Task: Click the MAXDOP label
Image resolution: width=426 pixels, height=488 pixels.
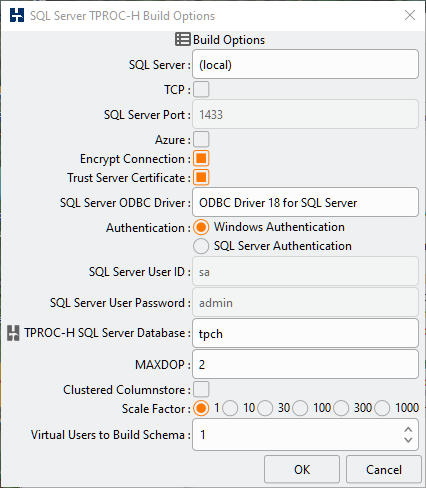Action: 163,365
